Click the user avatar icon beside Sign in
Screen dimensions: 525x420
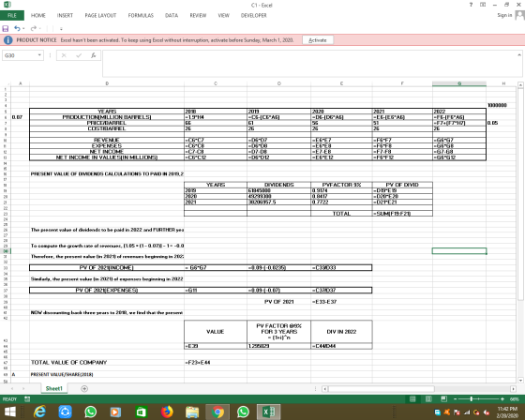pos(519,15)
